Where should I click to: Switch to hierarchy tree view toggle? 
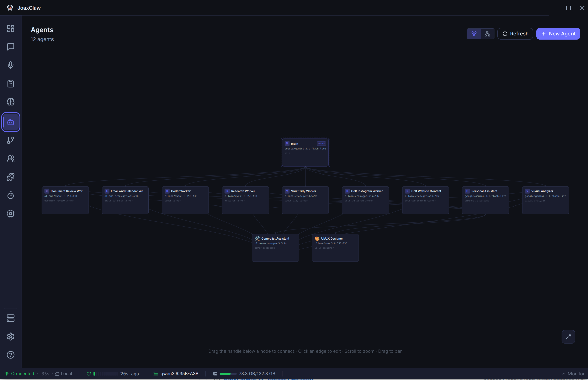487,34
